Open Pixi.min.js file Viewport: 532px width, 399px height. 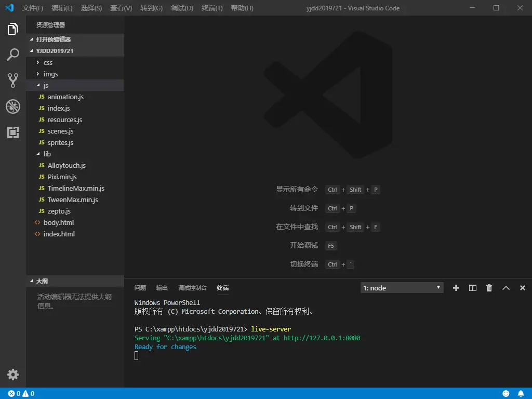75,177
